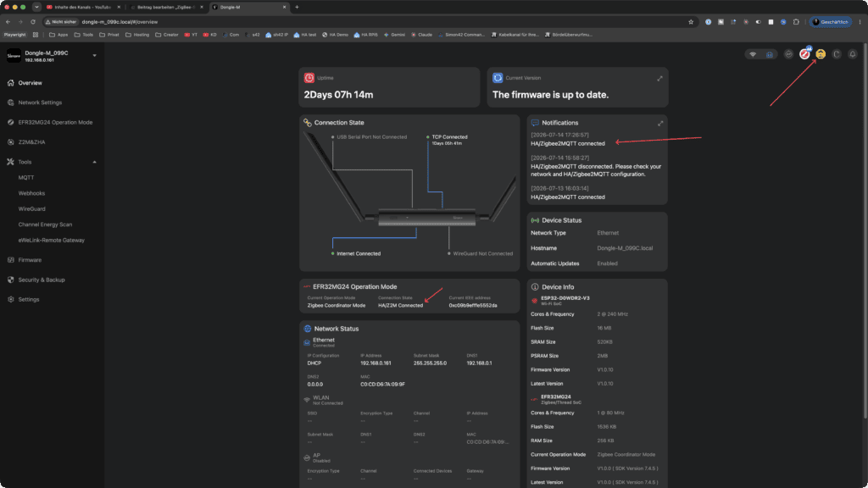Open WireGuard under Tools
Viewport: 868px width, 488px height.
pos(31,209)
